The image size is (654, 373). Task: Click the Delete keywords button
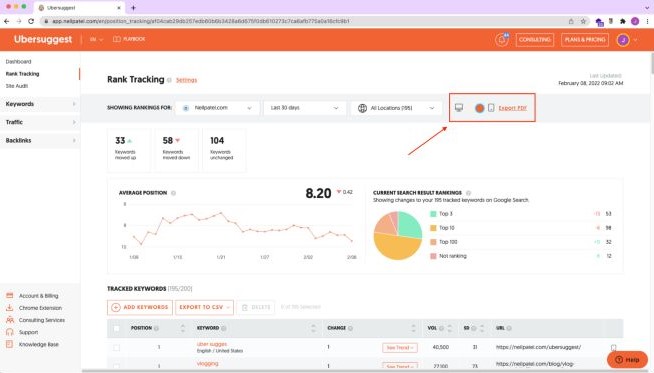pos(256,307)
